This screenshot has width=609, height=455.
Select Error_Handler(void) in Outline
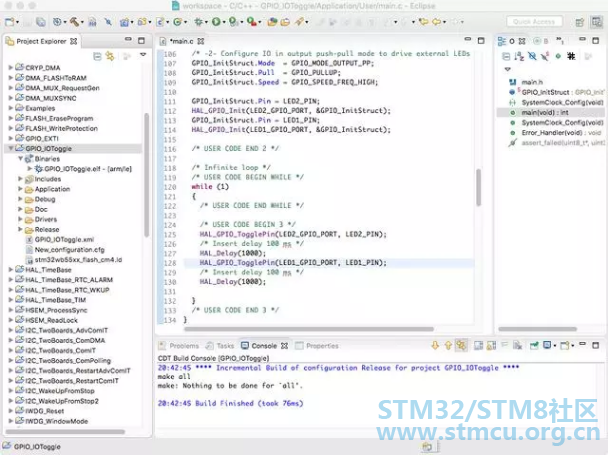(x=556, y=132)
